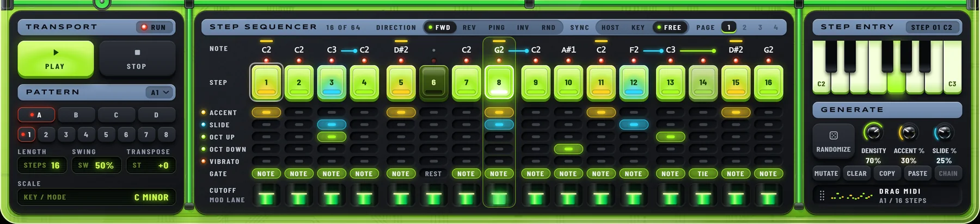Screen dimensions: 980x224
Task: Select pattern bank D
Action: (157, 115)
